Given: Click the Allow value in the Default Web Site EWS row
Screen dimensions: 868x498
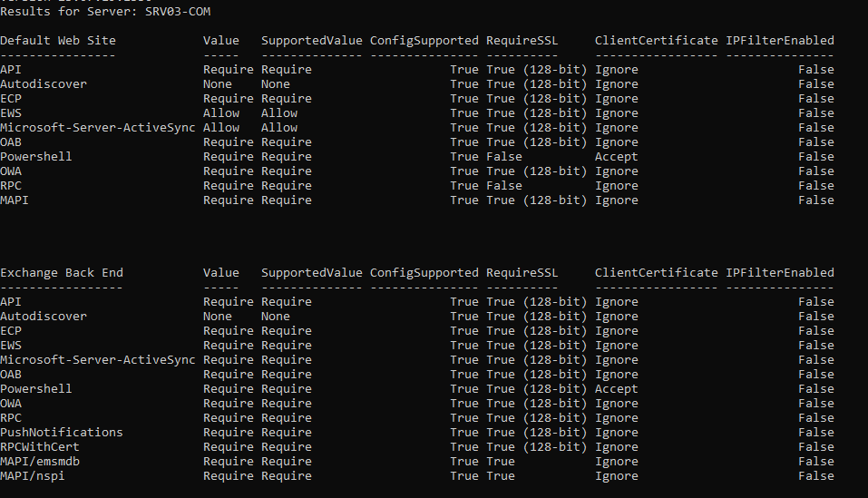Looking at the screenshot, I should tap(221, 112).
